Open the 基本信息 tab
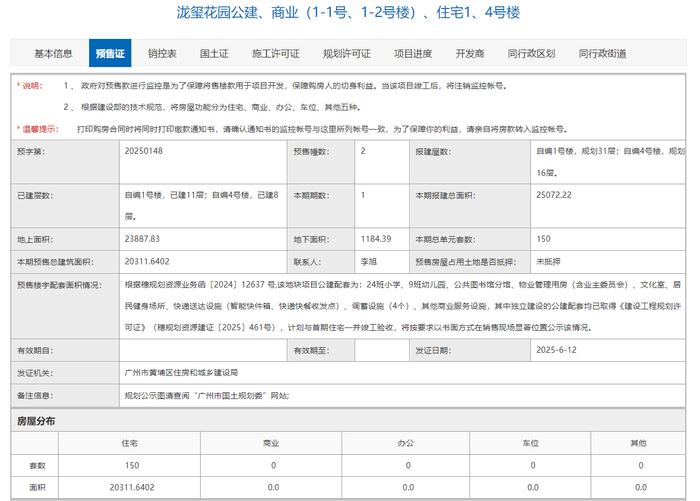 click(53, 54)
